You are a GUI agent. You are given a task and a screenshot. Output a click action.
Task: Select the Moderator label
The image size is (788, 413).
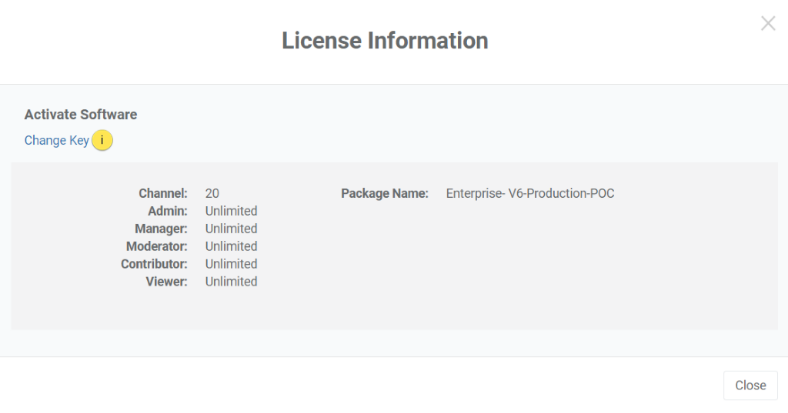pos(157,246)
